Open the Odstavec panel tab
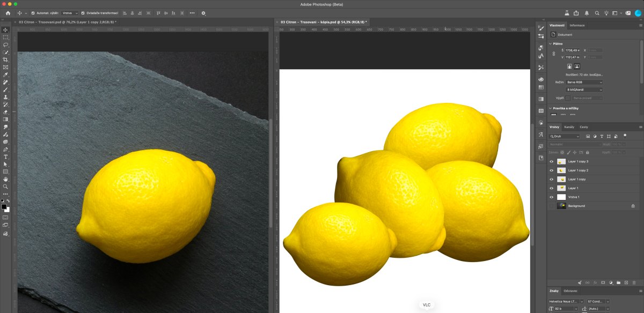The image size is (644, 313). coord(570,291)
